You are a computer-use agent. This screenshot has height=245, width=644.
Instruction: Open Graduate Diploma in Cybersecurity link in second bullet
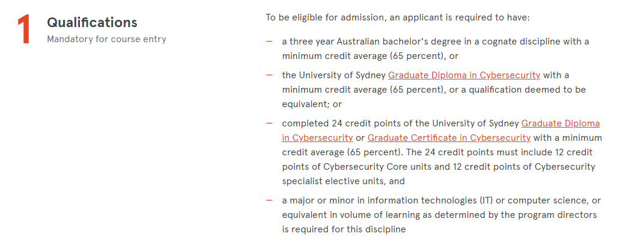(464, 75)
